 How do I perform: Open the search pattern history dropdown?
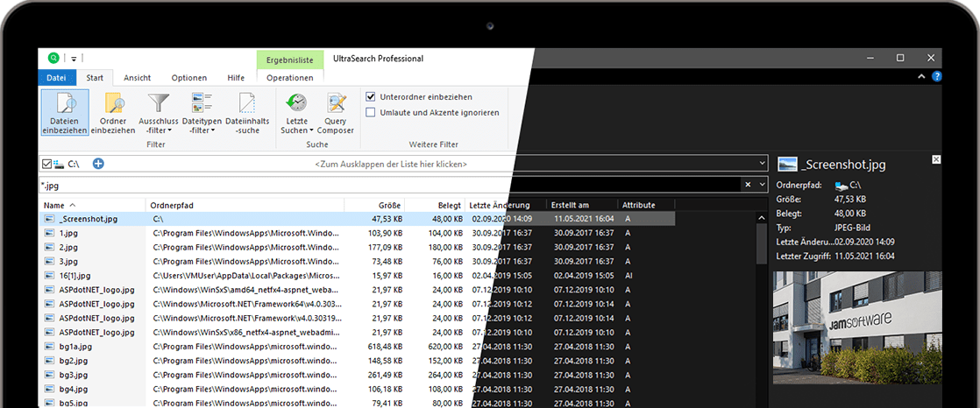(761, 185)
